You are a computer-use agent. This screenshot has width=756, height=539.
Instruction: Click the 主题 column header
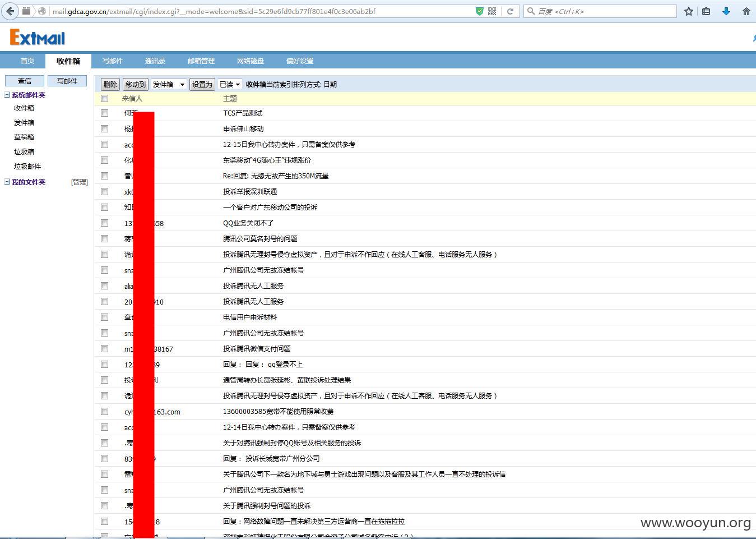(230, 98)
